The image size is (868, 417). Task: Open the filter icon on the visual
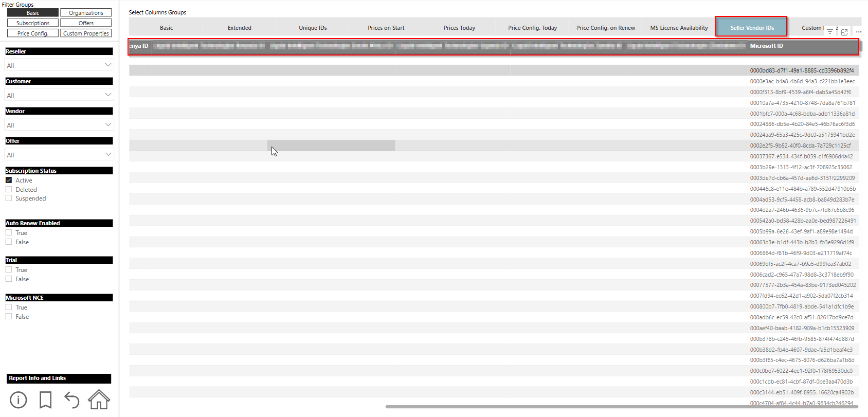click(x=830, y=32)
